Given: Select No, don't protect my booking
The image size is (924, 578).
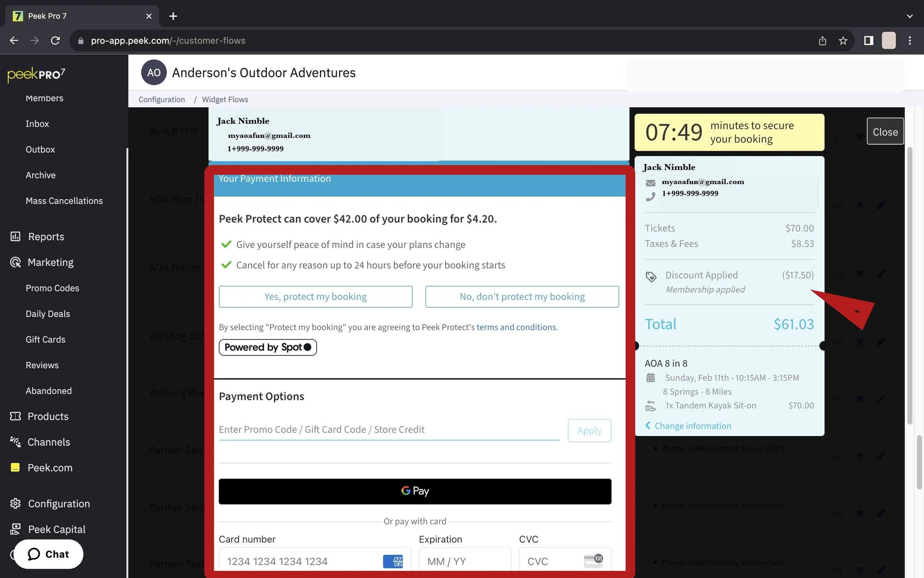Looking at the screenshot, I should [522, 297].
